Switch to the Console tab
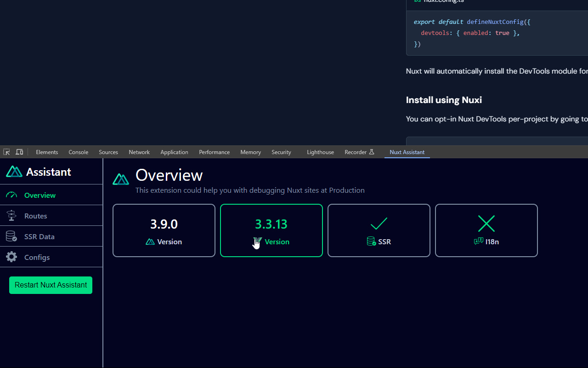The width and height of the screenshot is (588, 368). pyautogui.click(x=79, y=152)
